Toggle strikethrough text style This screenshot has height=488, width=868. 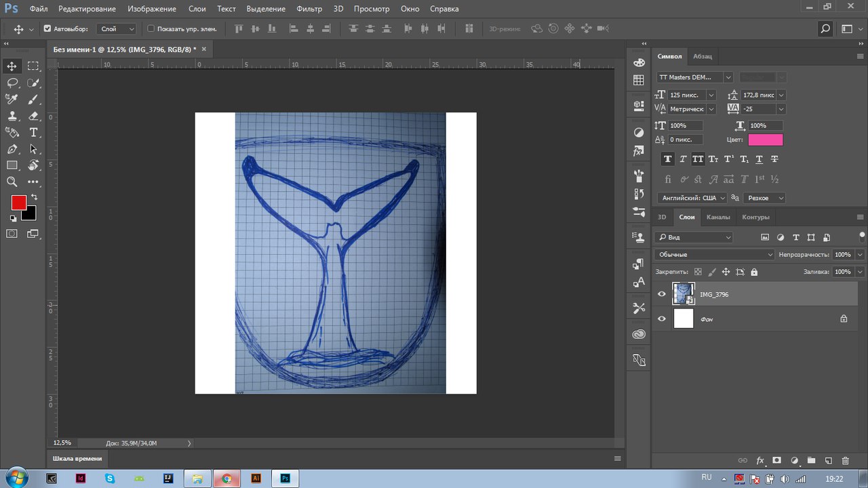tap(774, 159)
